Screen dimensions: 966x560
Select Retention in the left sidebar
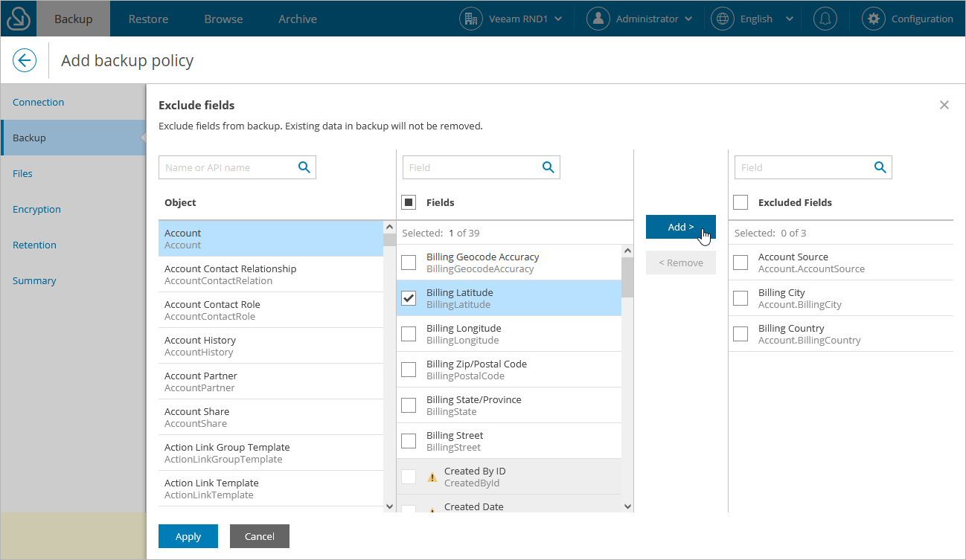click(34, 245)
